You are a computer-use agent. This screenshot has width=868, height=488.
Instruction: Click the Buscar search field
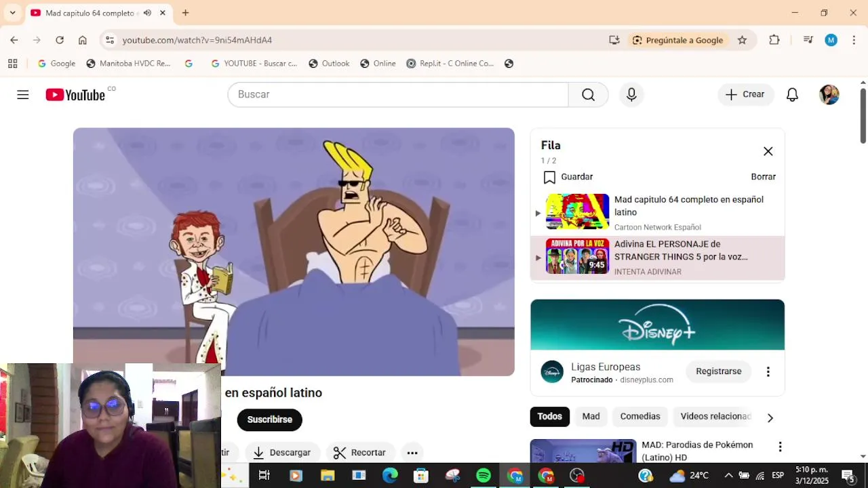(x=398, y=94)
